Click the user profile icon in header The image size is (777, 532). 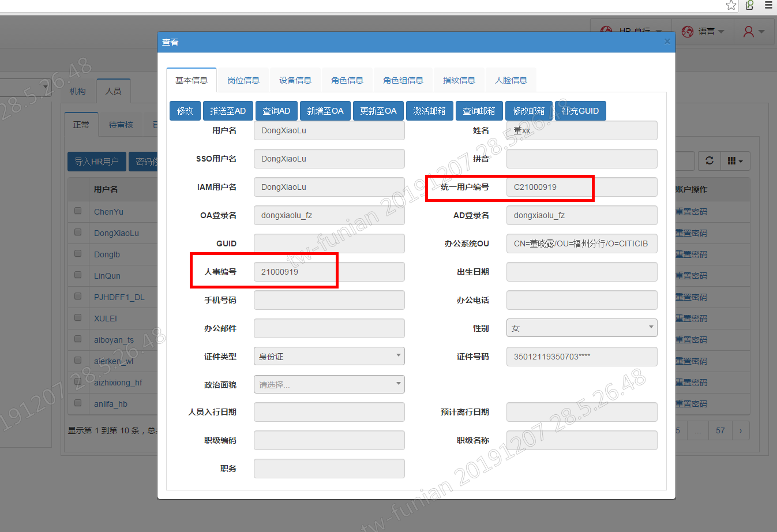tap(748, 31)
